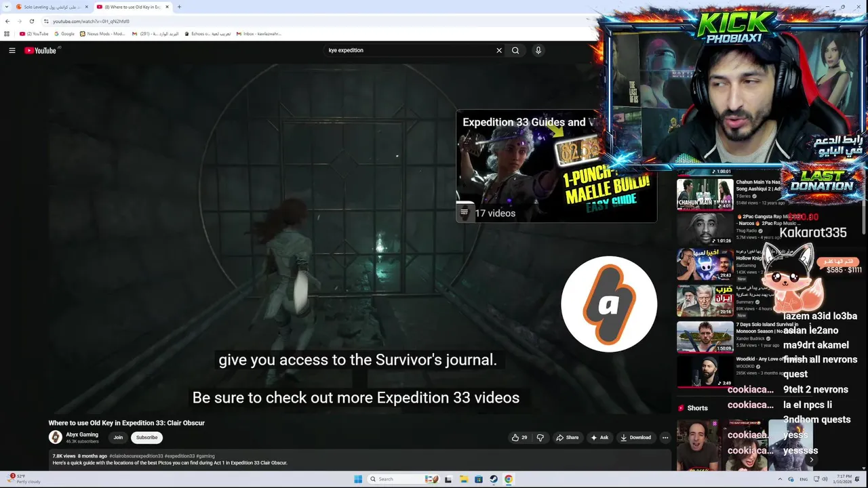Reload the page with refresh icon
This screenshot has width=868, height=488.
tap(31, 21)
